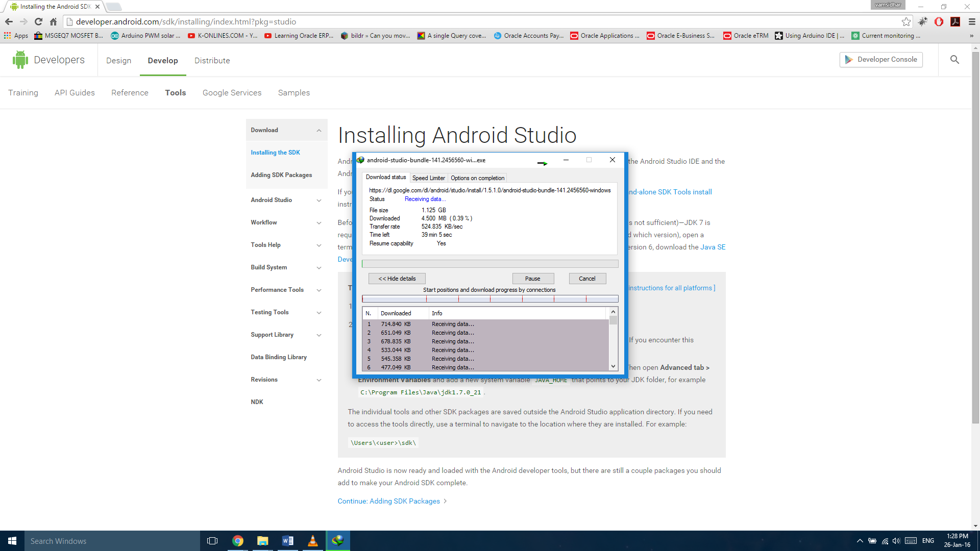Click the Adobe PDF extension icon
The image size is (980, 551).
click(955, 21)
